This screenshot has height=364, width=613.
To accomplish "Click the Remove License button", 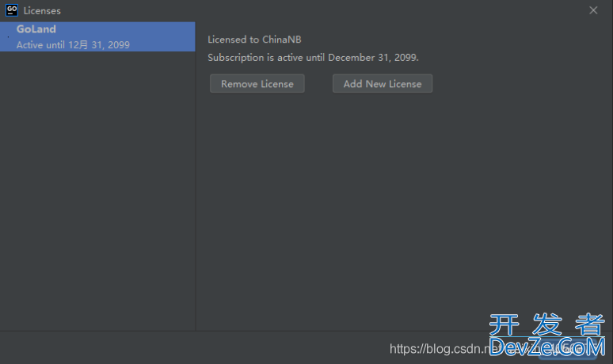I will pyautogui.click(x=257, y=84).
